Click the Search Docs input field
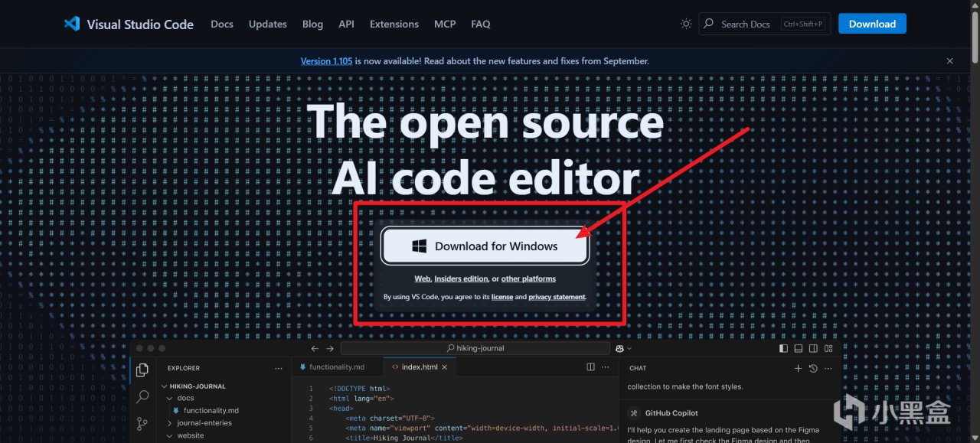The image size is (980, 443). pyautogui.click(x=765, y=24)
